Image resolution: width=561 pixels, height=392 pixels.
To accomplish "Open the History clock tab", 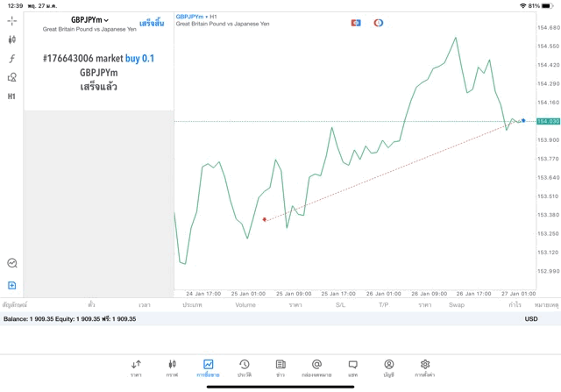I will 245,368.
